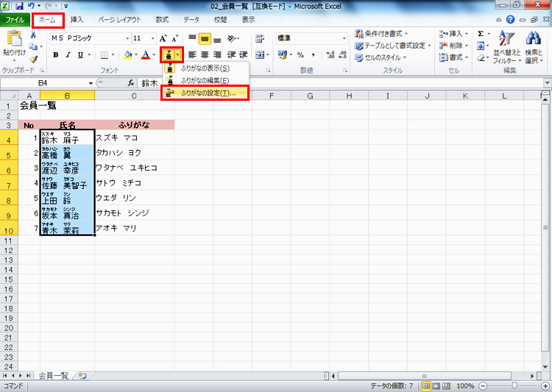This screenshot has height=392, width=552.
Task: Click the text orientation icon
Action: click(x=233, y=38)
